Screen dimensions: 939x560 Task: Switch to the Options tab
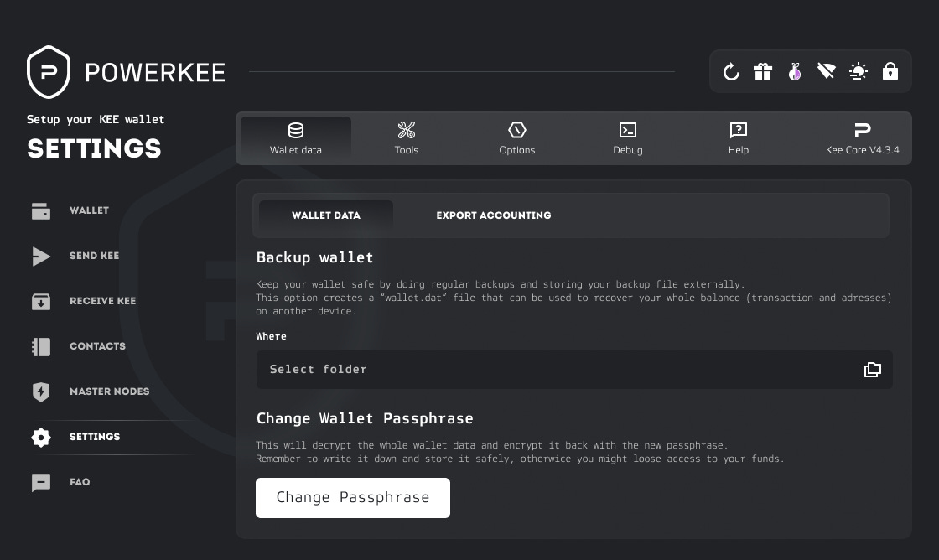516,138
